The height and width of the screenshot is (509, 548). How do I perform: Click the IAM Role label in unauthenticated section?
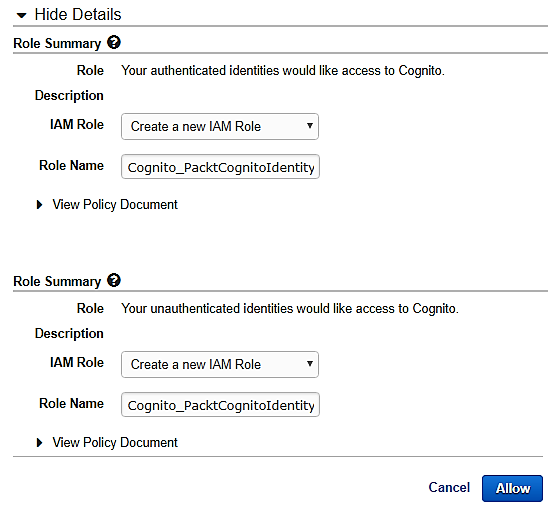click(x=77, y=363)
